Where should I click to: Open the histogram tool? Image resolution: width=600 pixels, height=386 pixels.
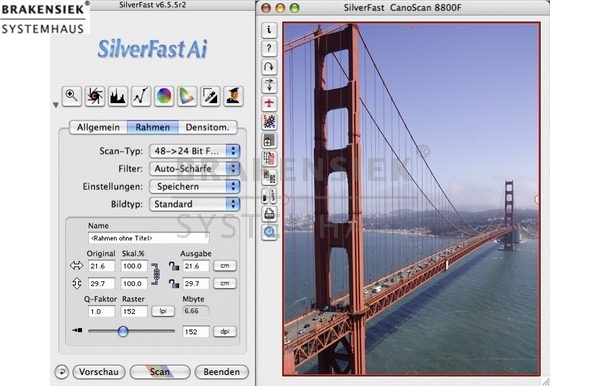(x=117, y=96)
